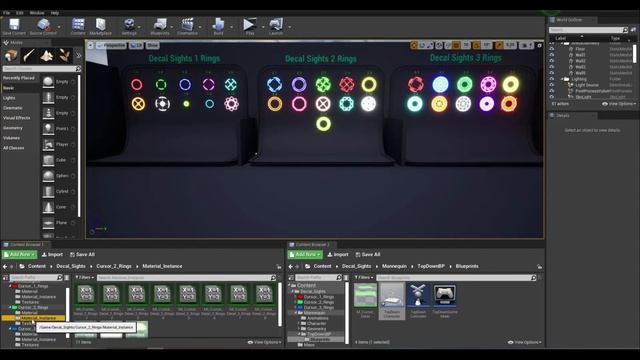640x360 pixels.
Task: Open the viewport Show dropdown
Action: (x=153, y=45)
